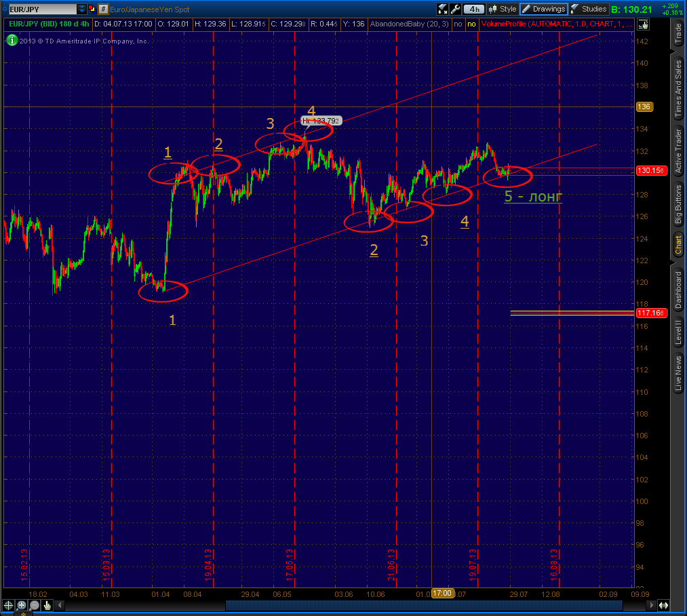This screenshot has width=687, height=616.
Task: Click the 130.156 price bubble
Action: [x=651, y=170]
